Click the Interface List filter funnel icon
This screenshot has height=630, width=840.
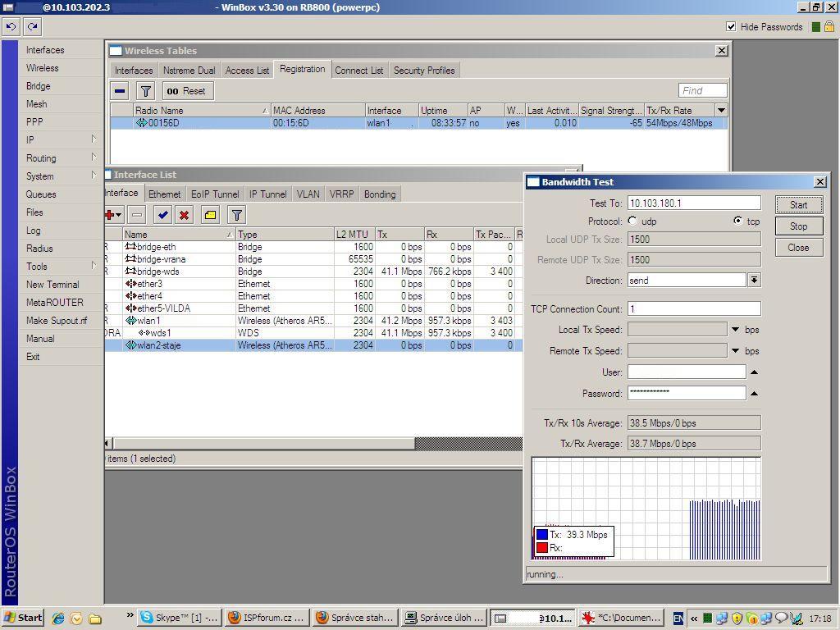236,215
